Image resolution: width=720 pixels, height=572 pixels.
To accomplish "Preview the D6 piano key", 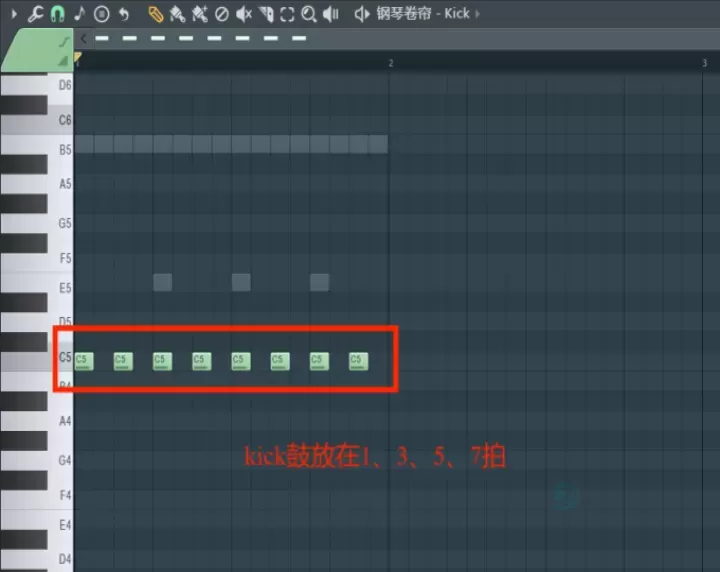I will click(60, 85).
